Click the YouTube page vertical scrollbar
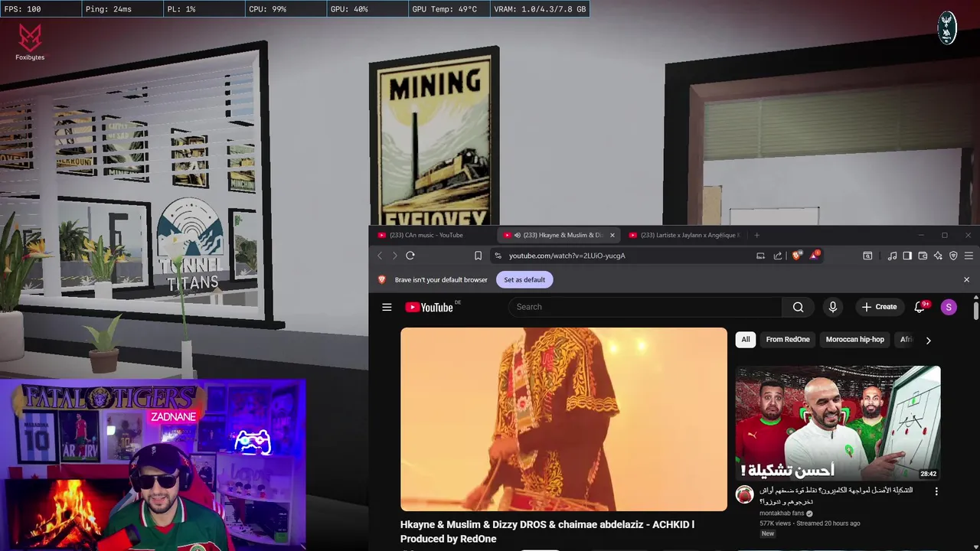 975,312
